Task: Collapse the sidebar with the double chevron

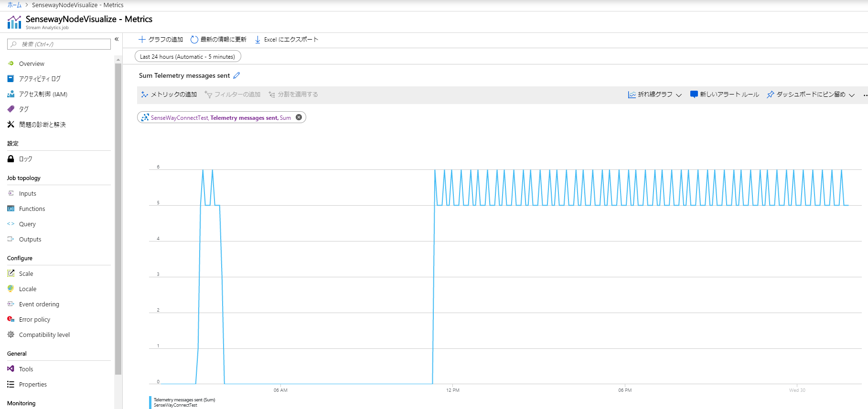Action: (117, 40)
